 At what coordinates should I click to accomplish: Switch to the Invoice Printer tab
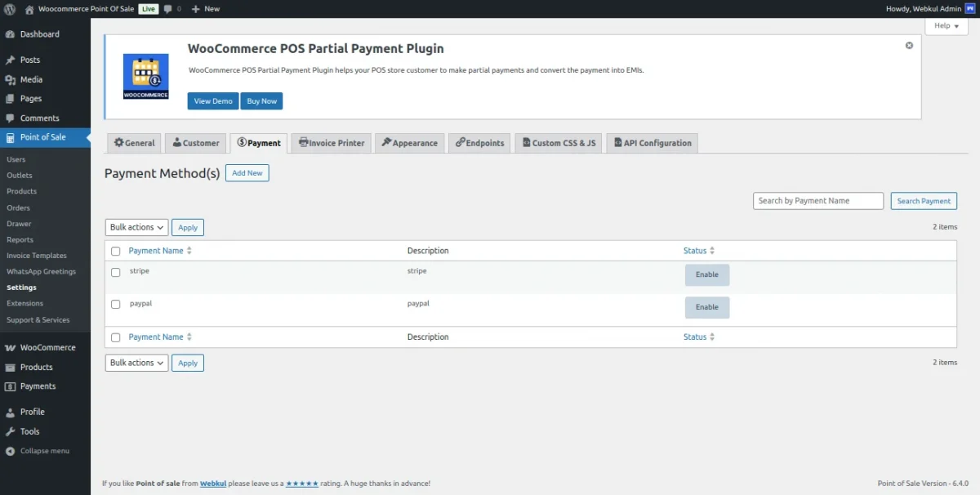[x=332, y=143]
